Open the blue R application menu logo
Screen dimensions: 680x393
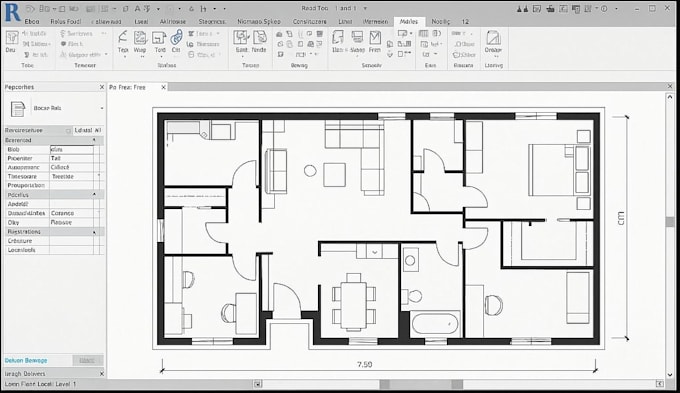pos(12,12)
